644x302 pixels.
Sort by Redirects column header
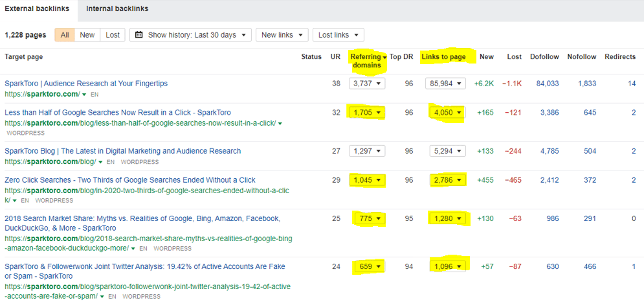pyautogui.click(x=620, y=57)
